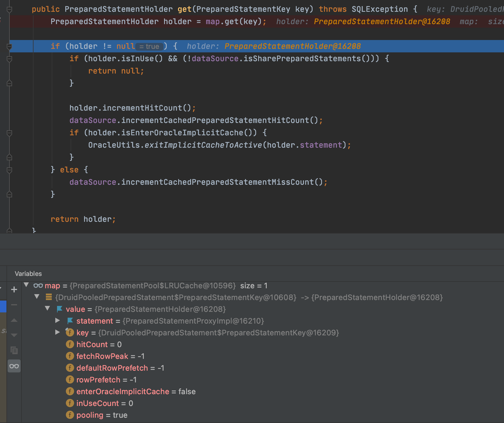Open the Variables tab

(28, 274)
